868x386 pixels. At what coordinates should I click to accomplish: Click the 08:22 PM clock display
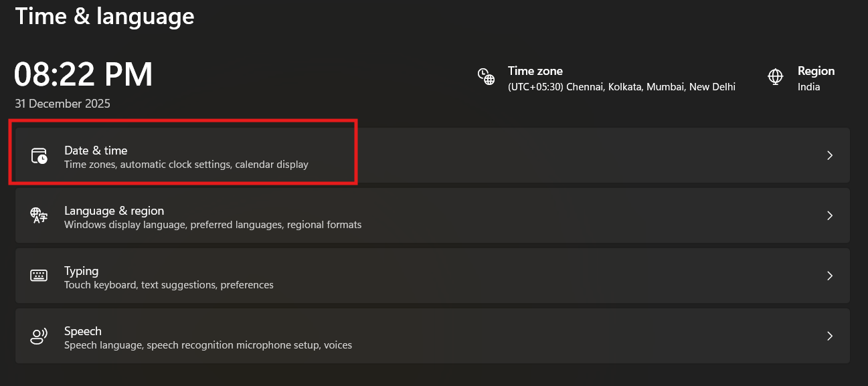(84, 74)
